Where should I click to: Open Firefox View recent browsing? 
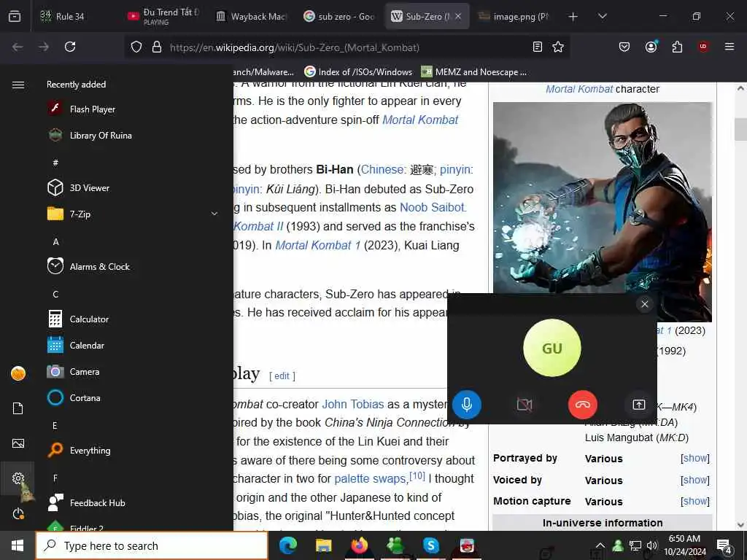[x=15, y=16]
